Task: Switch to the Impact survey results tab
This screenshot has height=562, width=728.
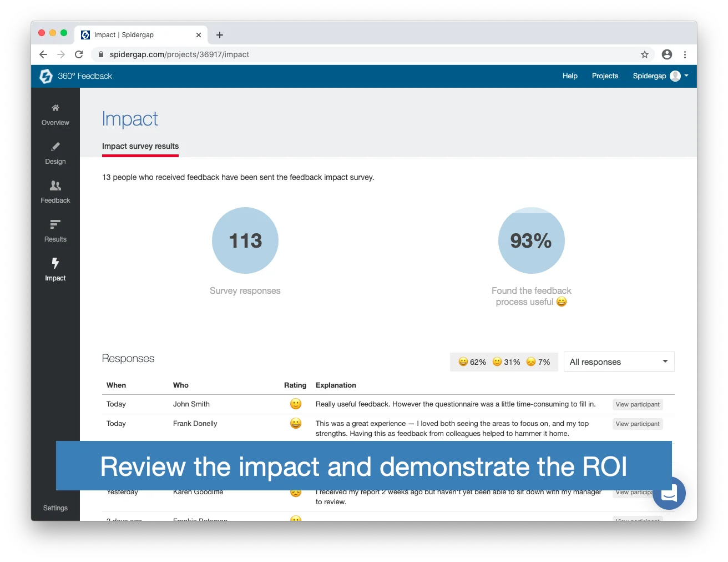Action: [x=140, y=146]
